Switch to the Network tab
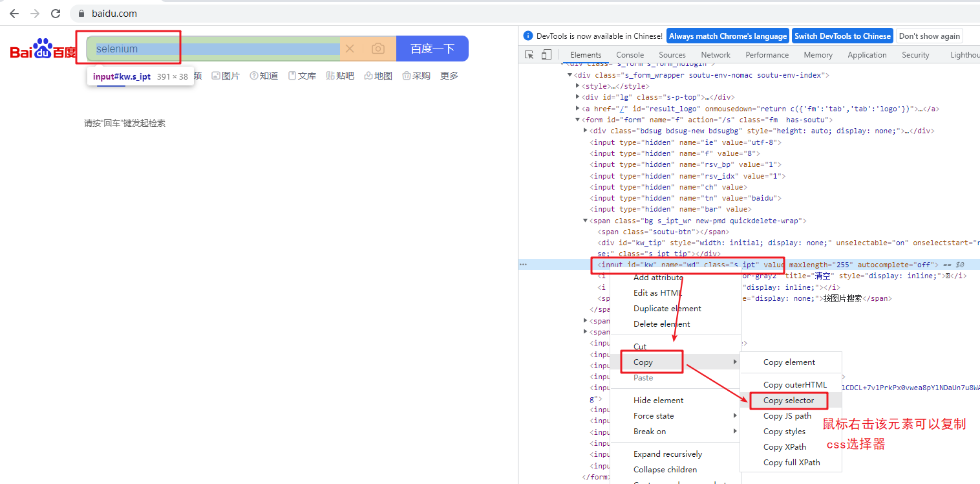The image size is (980, 484). click(x=716, y=55)
